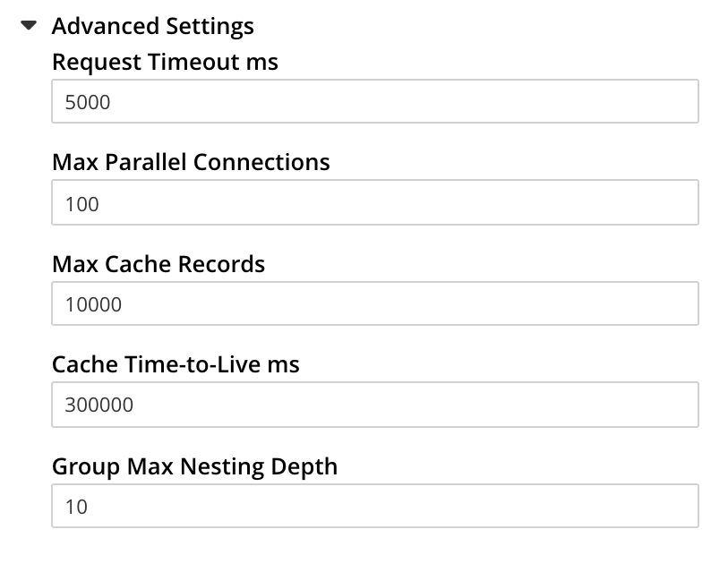Select the nesting depth value 10
The width and height of the screenshot is (728, 572).
click(x=73, y=506)
